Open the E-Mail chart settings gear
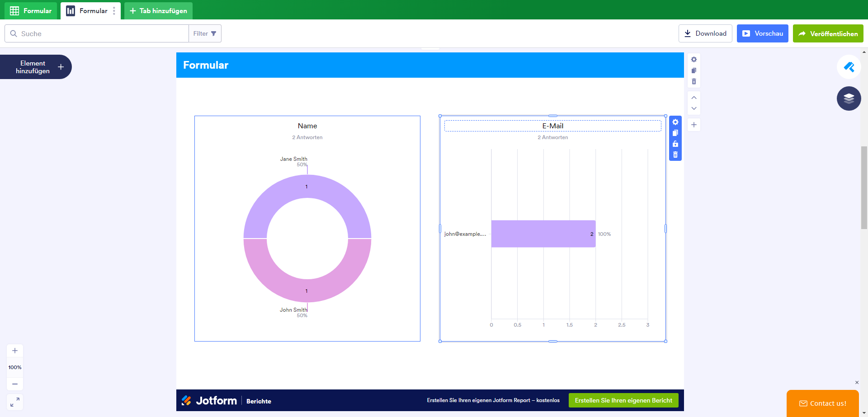Viewport: 868px width, 417px height. (x=675, y=122)
